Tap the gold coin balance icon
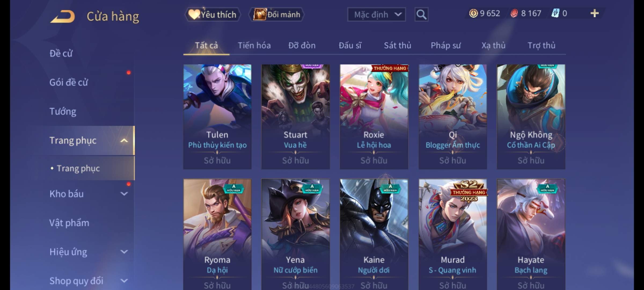The image size is (644, 290). click(x=473, y=13)
